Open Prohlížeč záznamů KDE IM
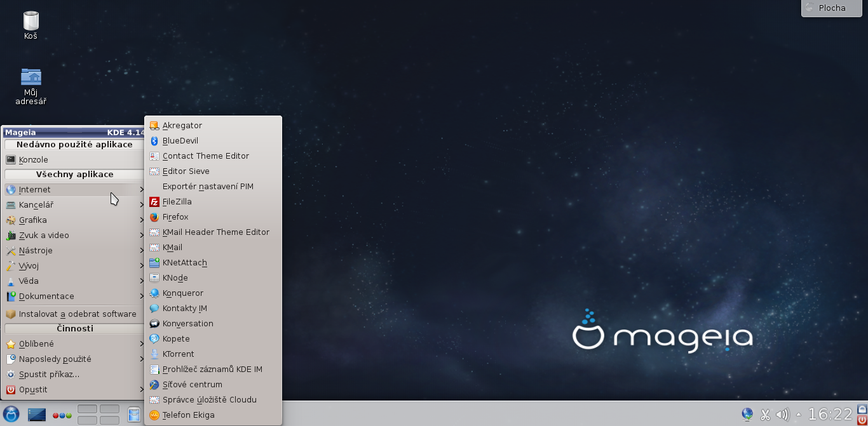868x426 pixels. (x=213, y=369)
